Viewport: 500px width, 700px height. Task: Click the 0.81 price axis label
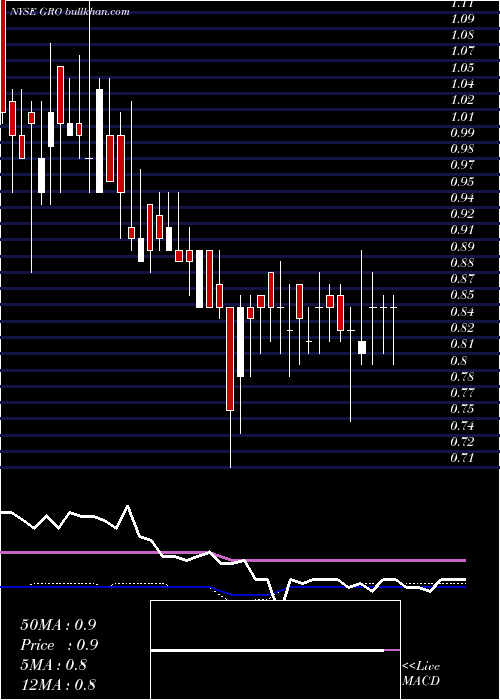coord(462,344)
